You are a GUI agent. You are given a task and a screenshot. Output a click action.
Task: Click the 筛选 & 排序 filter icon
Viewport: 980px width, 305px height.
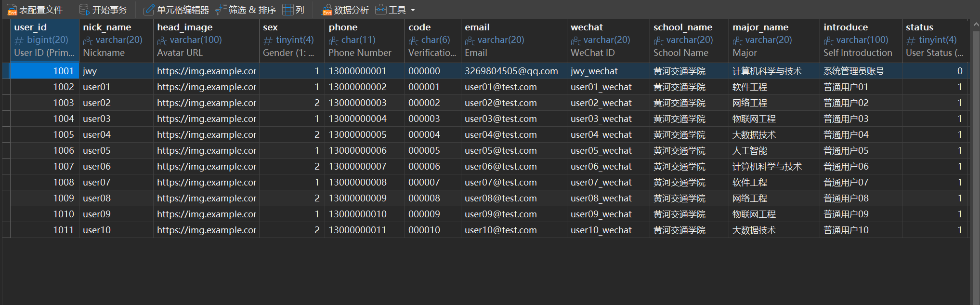(221, 10)
